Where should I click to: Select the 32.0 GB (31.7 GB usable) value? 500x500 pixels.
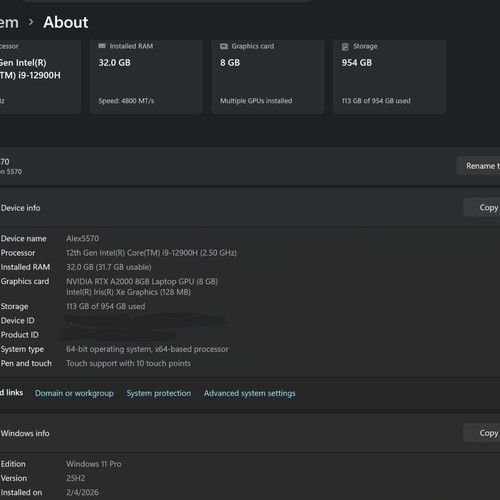pos(109,267)
